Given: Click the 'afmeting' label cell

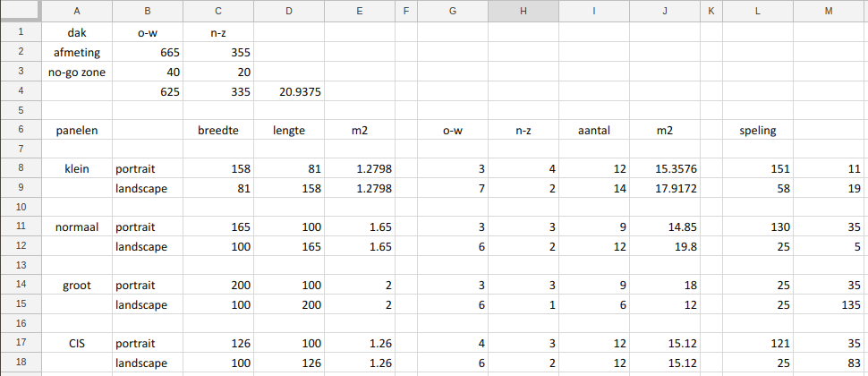Looking at the screenshot, I should point(77,52).
